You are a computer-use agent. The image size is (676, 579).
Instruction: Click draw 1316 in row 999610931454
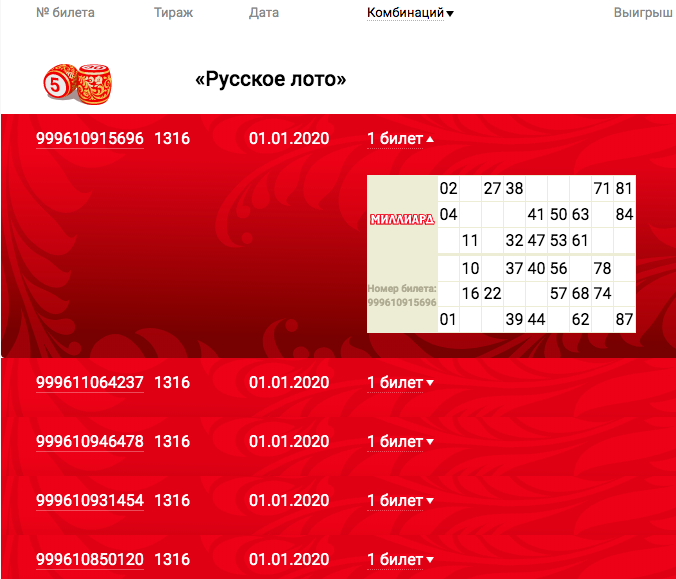click(x=172, y=501)
